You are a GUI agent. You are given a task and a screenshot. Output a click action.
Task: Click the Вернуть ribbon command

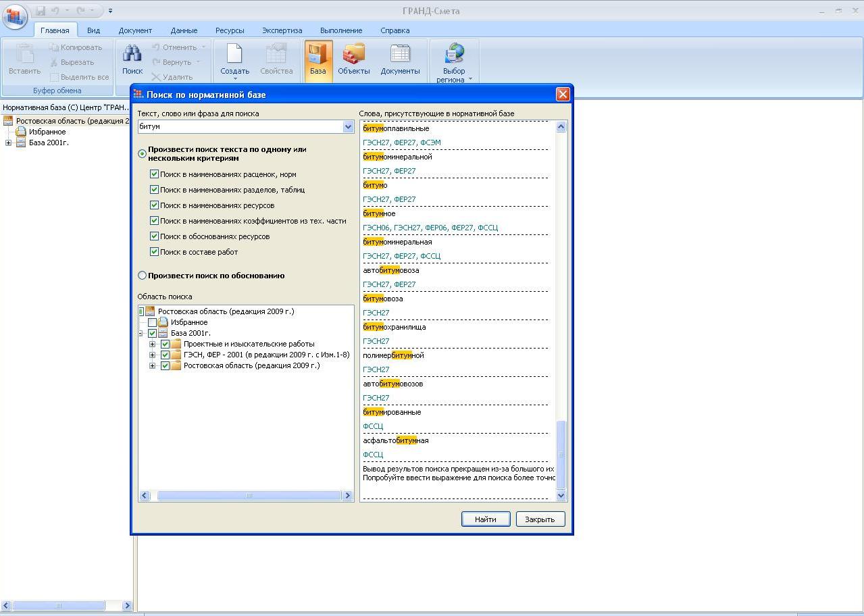(172, 62)
